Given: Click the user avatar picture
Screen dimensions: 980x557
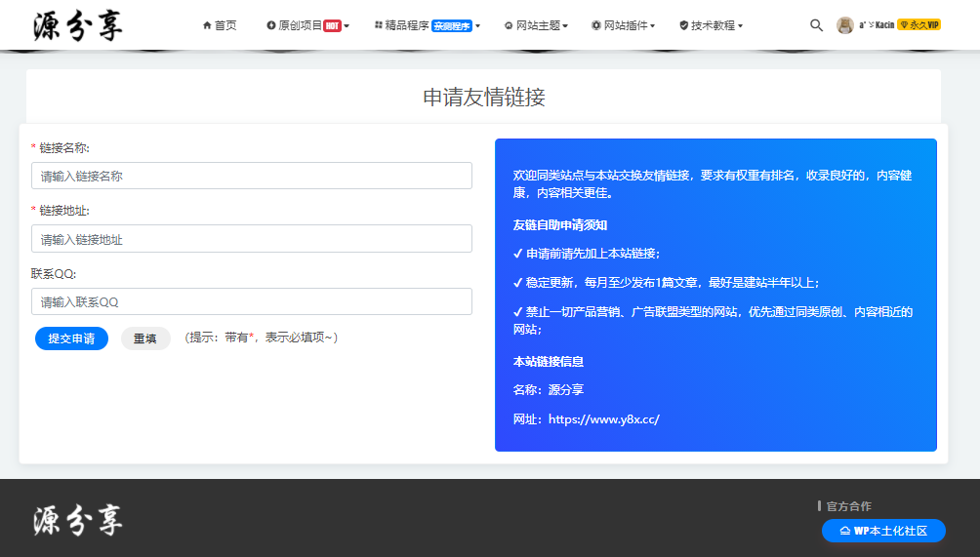Looking at the screenshot, I should (x=845, y=25).
